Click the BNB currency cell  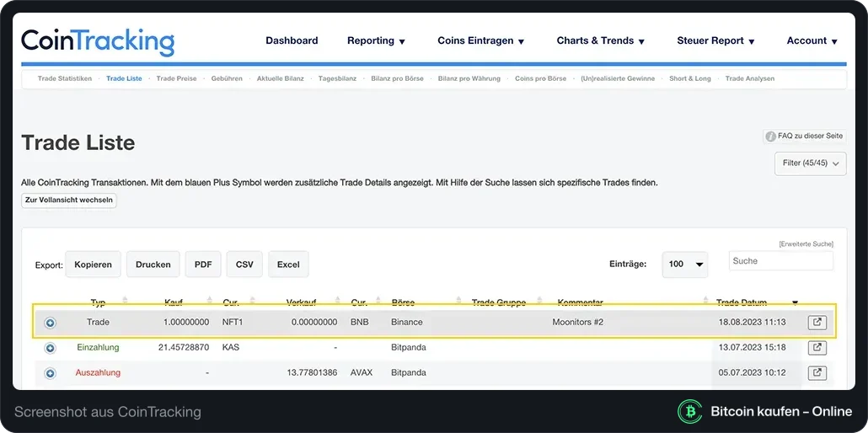[x=360, y=323]
